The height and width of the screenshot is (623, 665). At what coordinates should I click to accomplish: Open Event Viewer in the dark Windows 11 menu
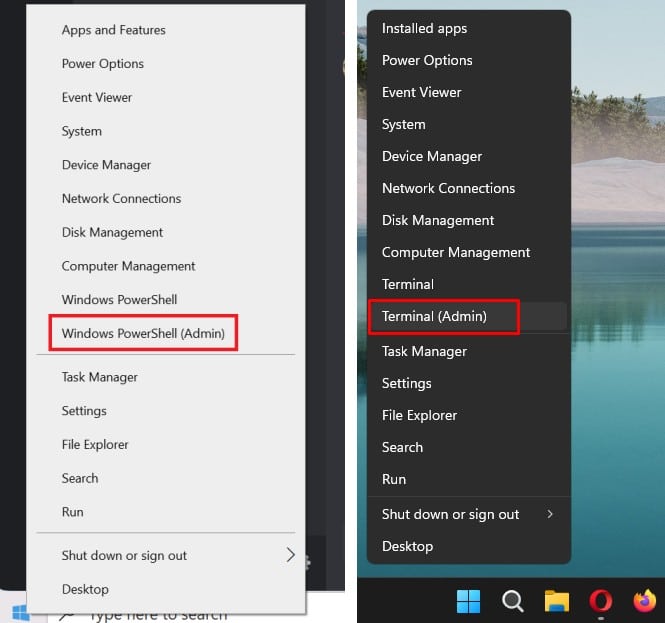click(x=468, y=92)
